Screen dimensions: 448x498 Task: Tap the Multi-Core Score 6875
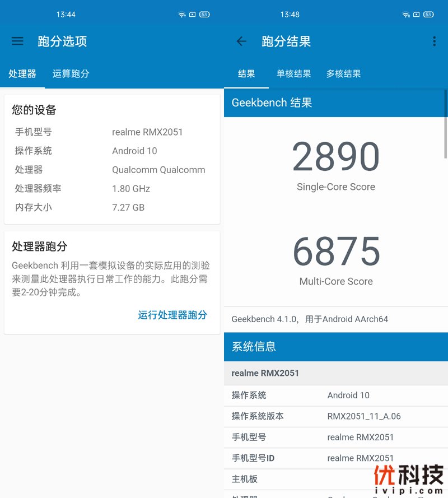[335, 252]
